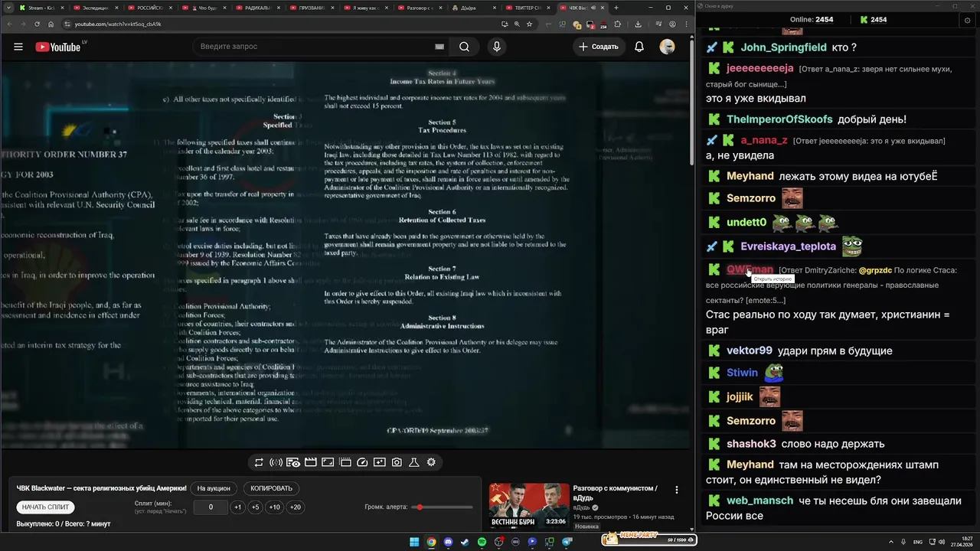
Task: Click the audio waves icon in player toolbar
Action: (x=276, y=462)
